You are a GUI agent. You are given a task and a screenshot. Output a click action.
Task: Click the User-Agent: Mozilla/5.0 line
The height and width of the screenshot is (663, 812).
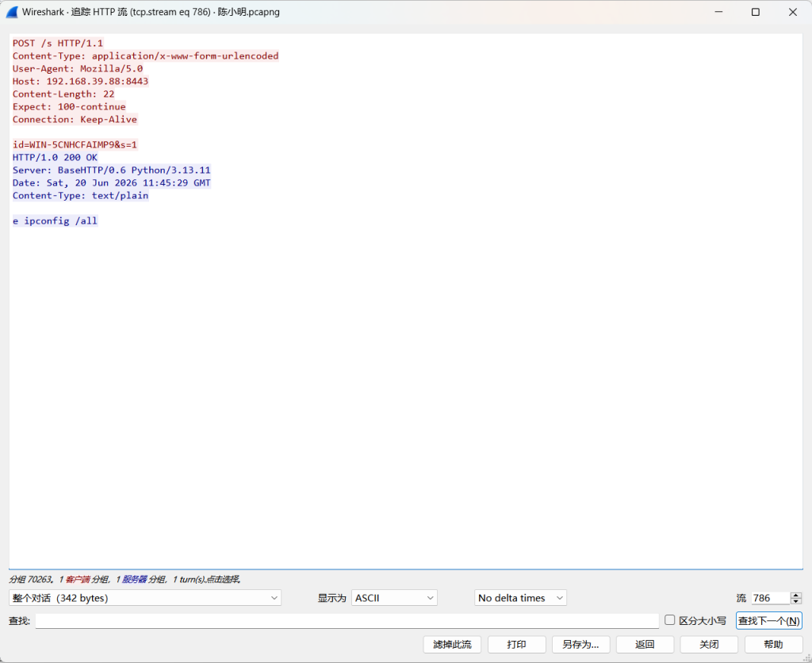point(78,68)
